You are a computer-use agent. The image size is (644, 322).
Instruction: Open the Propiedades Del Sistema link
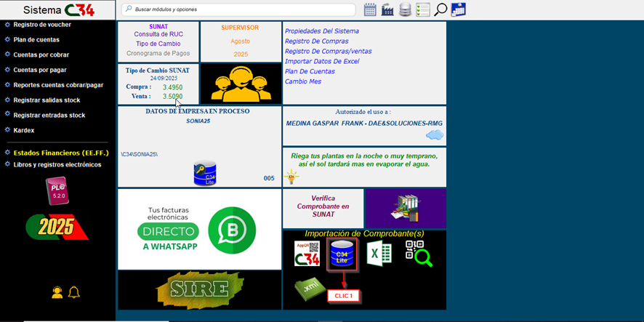tap(321, 31)
